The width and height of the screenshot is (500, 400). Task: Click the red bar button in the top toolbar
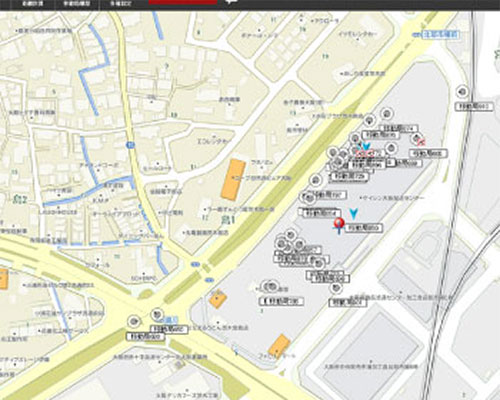(x=183, y=2)
